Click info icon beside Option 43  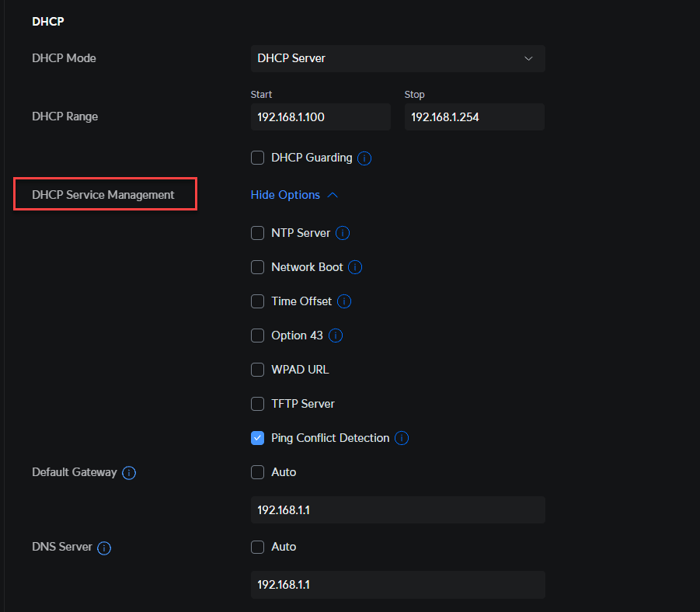click(x=336, y=336)
